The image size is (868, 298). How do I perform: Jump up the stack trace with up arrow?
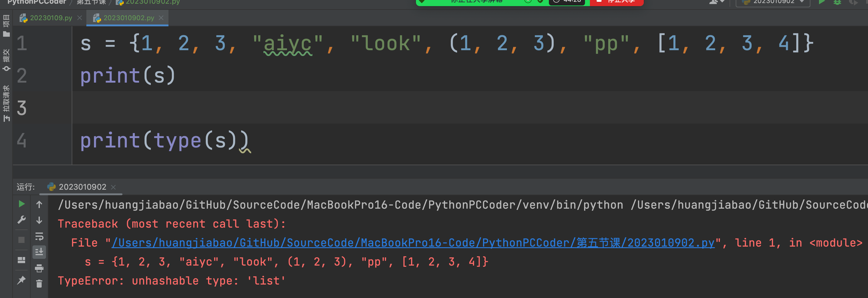39,204
